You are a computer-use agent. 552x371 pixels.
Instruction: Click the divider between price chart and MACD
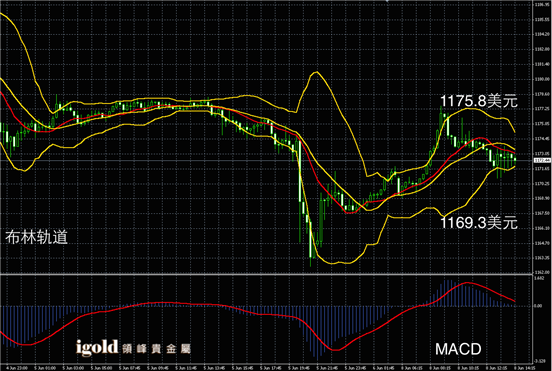coord(267,274)
